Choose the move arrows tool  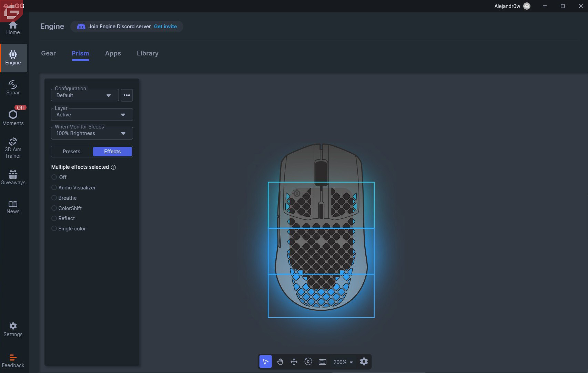click(x=294, y=362)
